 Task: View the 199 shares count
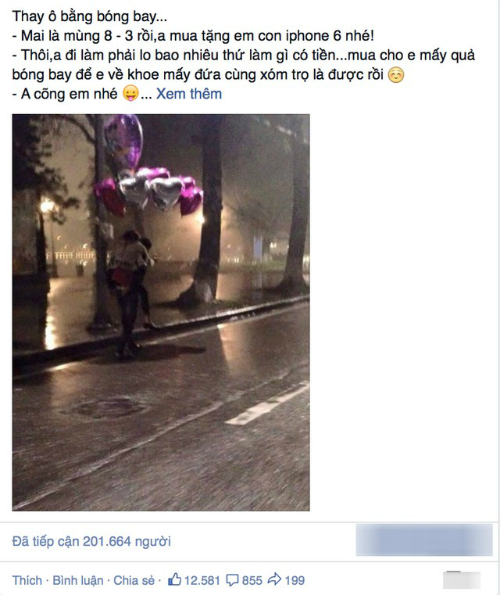[x=294, y=580]
